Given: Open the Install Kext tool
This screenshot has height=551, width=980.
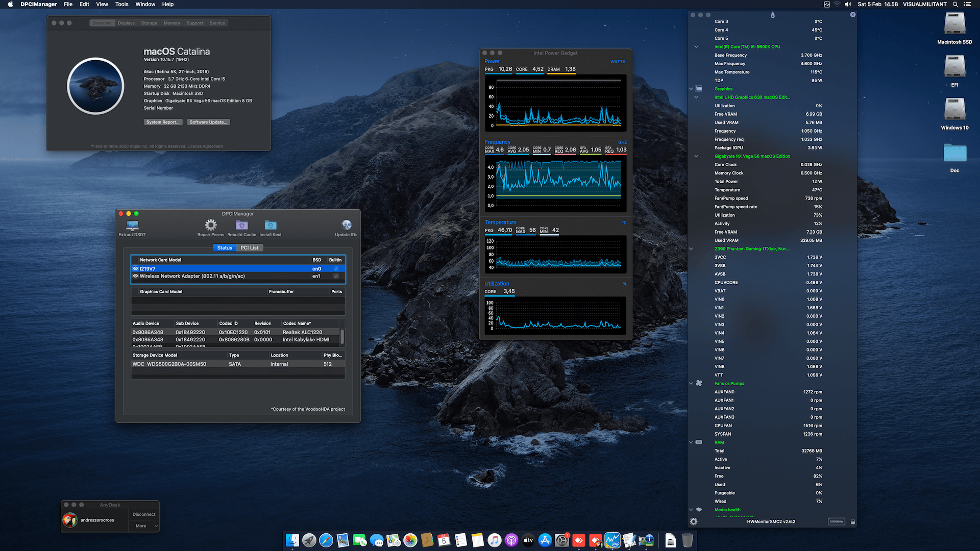Looking at the screenshot, I should pos(270,225).
